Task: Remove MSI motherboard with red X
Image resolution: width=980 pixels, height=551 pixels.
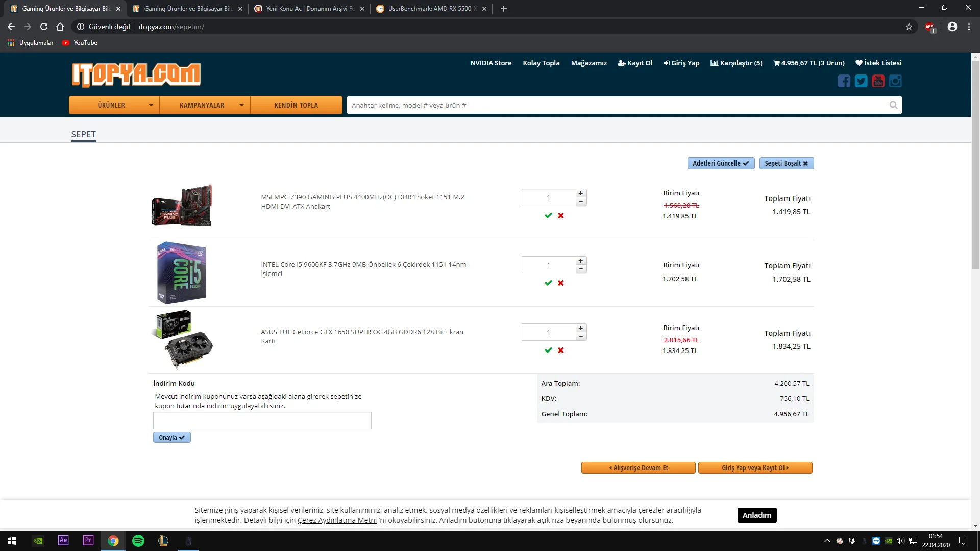Action: click(x=561, y=216)
